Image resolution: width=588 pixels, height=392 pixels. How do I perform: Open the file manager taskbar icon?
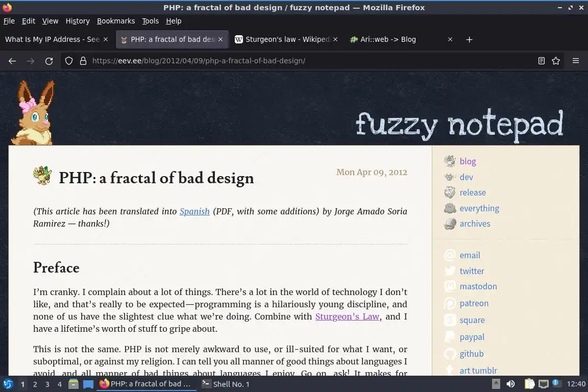pyautogui.click(x=73, y=384)
